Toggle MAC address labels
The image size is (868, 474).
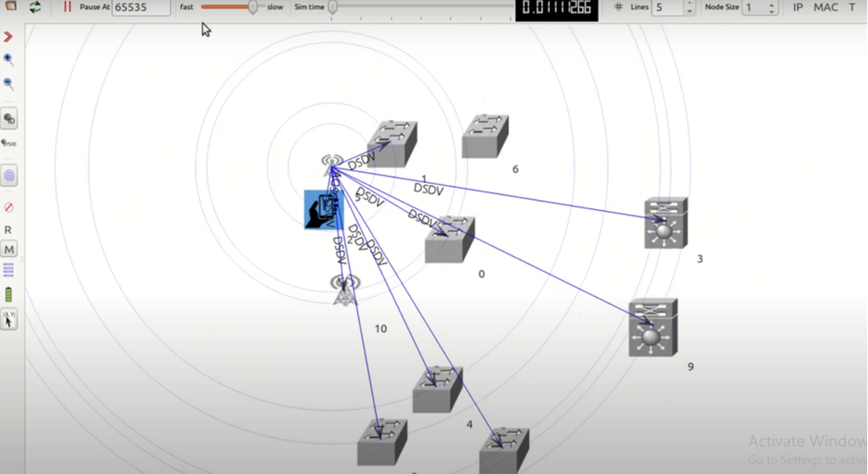coord(825,8)
